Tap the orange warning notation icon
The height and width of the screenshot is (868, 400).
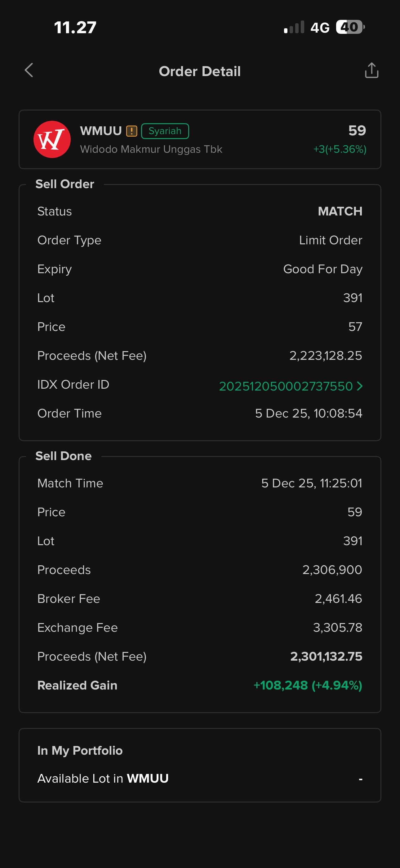[132, 131]
